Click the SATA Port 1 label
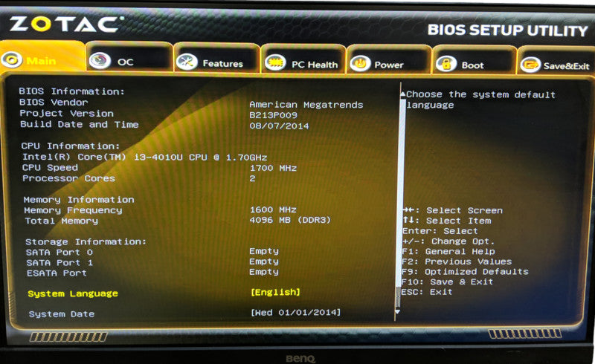Image resolution: width=595 pixels, height=364 pixels. [x=59, y=263]
